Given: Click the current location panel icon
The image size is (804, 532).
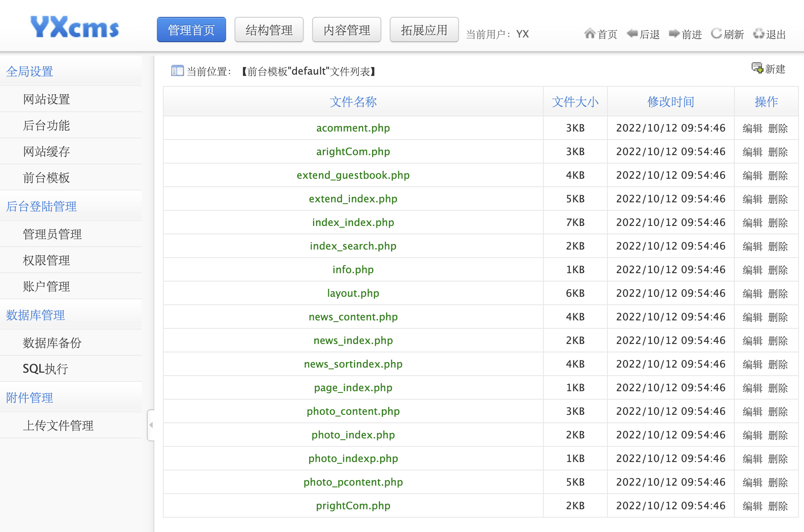Looking at the screenshot, I should click(x=177, y=71).
